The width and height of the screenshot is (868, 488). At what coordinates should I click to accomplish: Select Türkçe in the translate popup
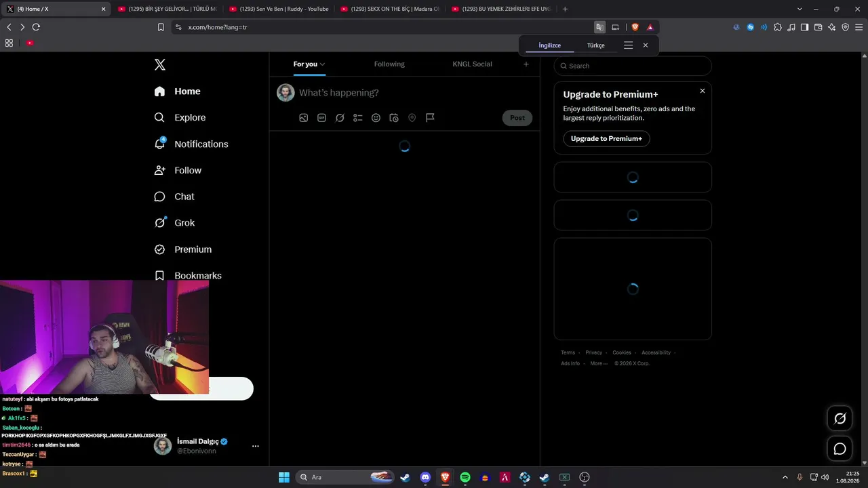595,45
